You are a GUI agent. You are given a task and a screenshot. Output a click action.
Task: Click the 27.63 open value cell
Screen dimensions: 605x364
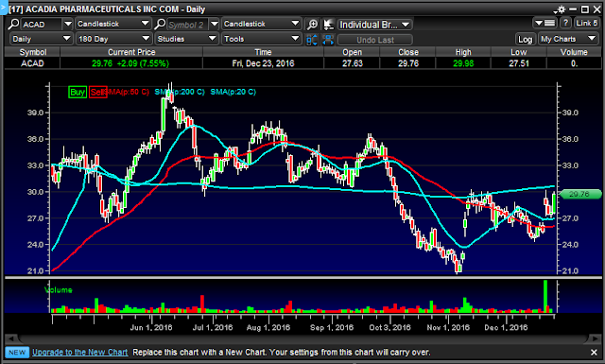(x=353, y=63)
